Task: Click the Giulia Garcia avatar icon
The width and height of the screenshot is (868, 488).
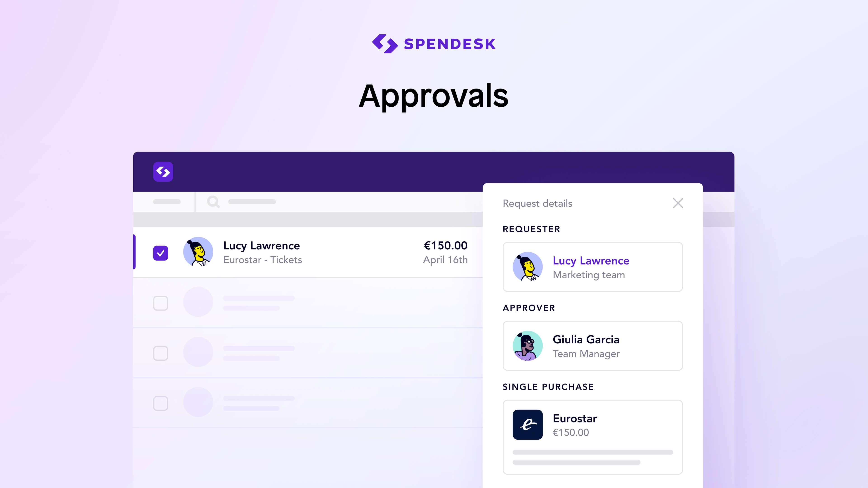Action: [527, 346]
